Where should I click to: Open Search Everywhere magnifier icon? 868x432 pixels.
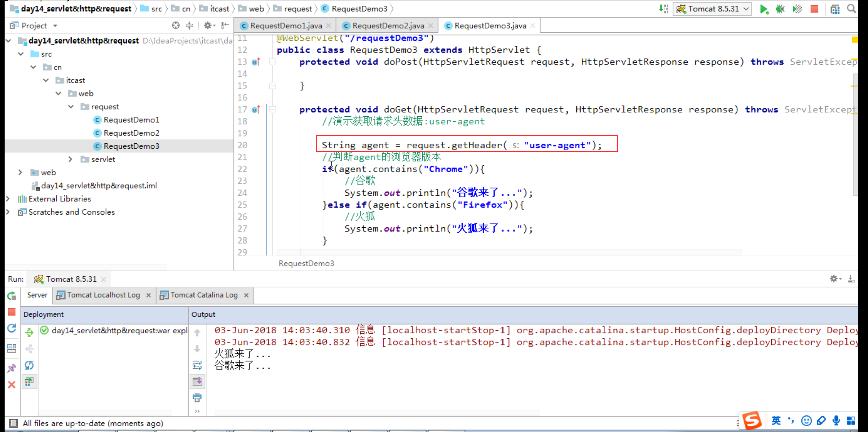[851, 9]
